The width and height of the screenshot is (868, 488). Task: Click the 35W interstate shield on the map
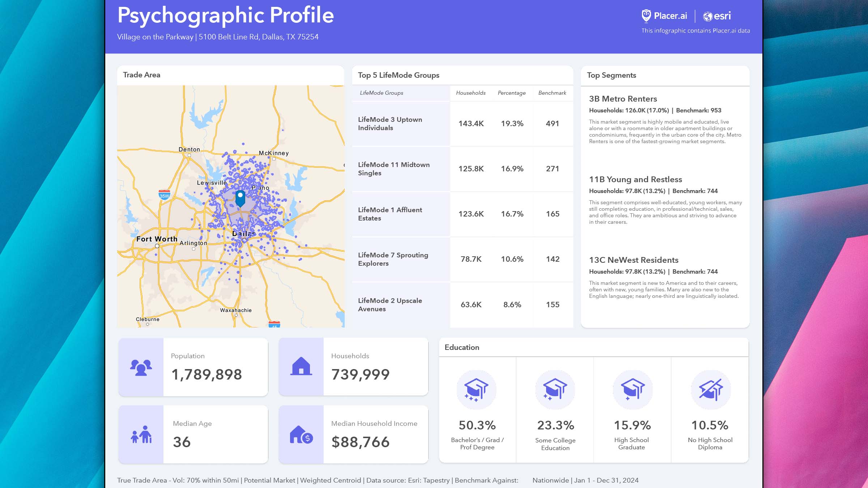165,194
